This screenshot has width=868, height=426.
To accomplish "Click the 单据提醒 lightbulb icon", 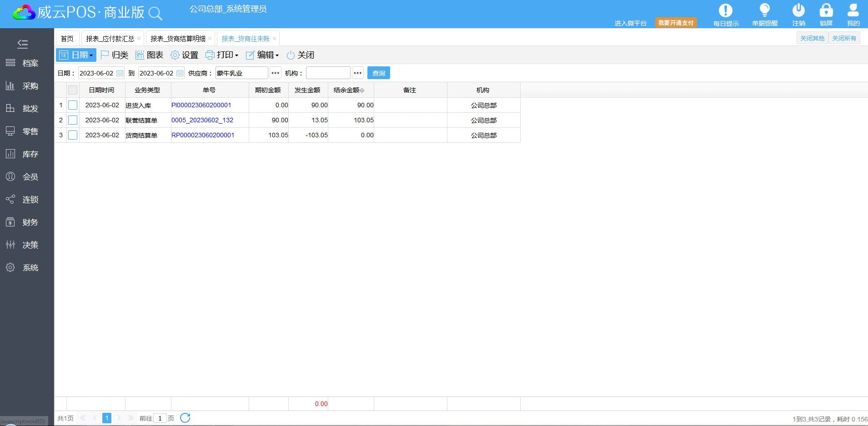I will (764, 10).
